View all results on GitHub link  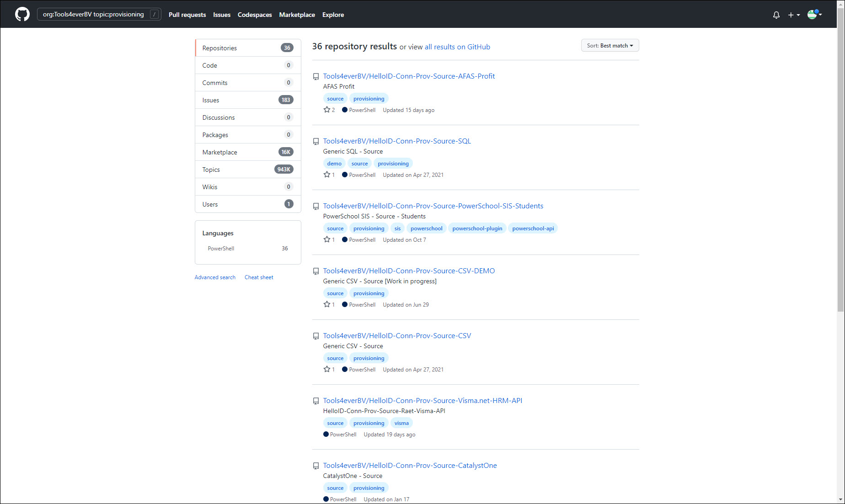coord(457,47)
